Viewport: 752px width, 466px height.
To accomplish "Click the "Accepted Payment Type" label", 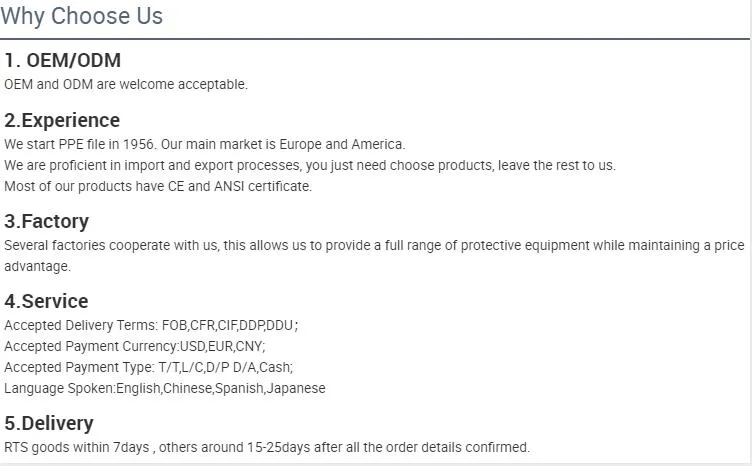I will click(79, 367).
